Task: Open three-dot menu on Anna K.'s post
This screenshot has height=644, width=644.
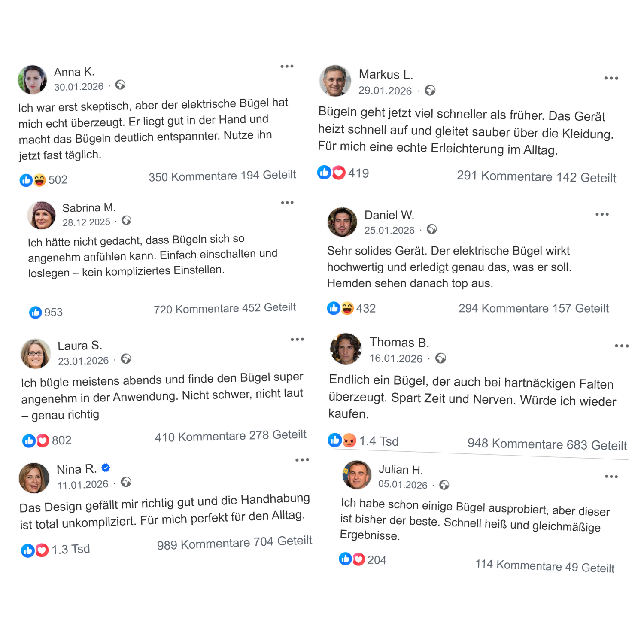Action: click(287, 67)
